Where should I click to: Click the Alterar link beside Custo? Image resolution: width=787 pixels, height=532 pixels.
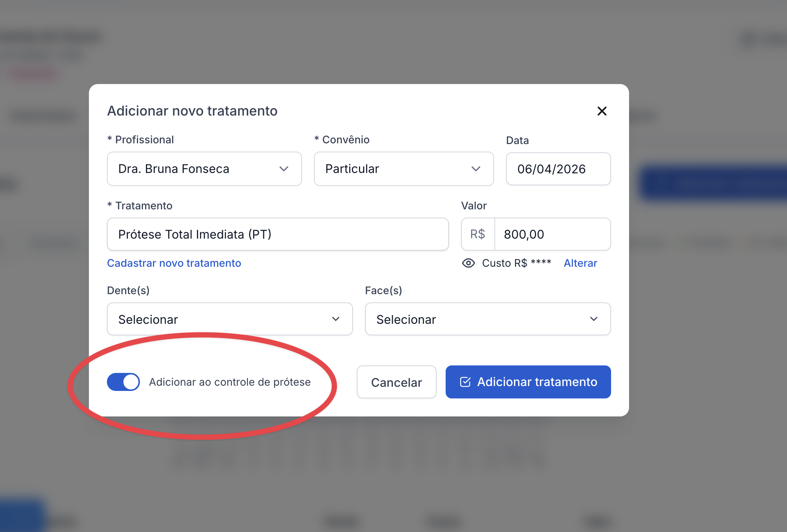point(580,263)
